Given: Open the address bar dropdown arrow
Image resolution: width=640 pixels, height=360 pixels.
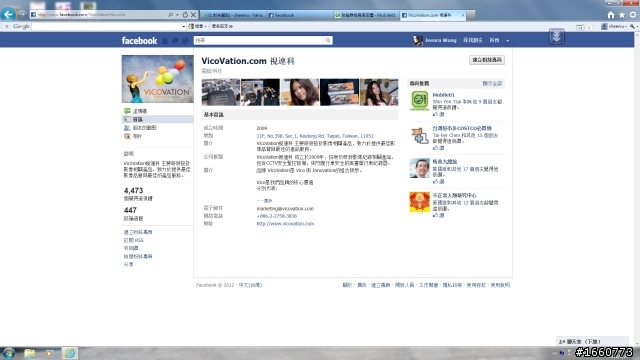Looking at the screenshot, I should click(x=177, y=15).
